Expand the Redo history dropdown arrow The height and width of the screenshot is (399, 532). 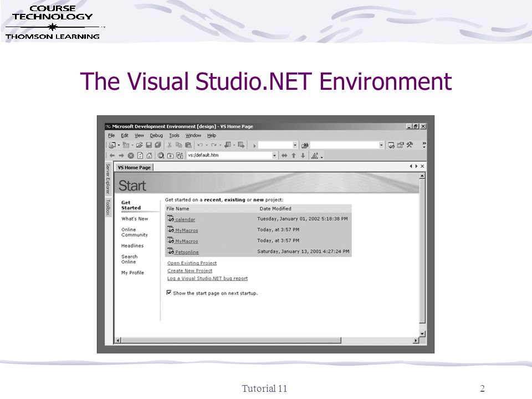pos(220,146)
